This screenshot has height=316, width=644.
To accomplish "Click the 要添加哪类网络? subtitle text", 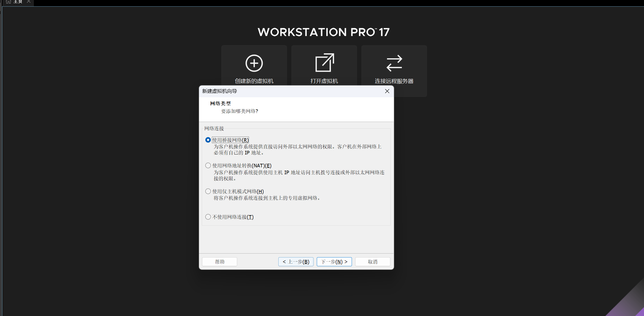I will click(x=240, y=111).
